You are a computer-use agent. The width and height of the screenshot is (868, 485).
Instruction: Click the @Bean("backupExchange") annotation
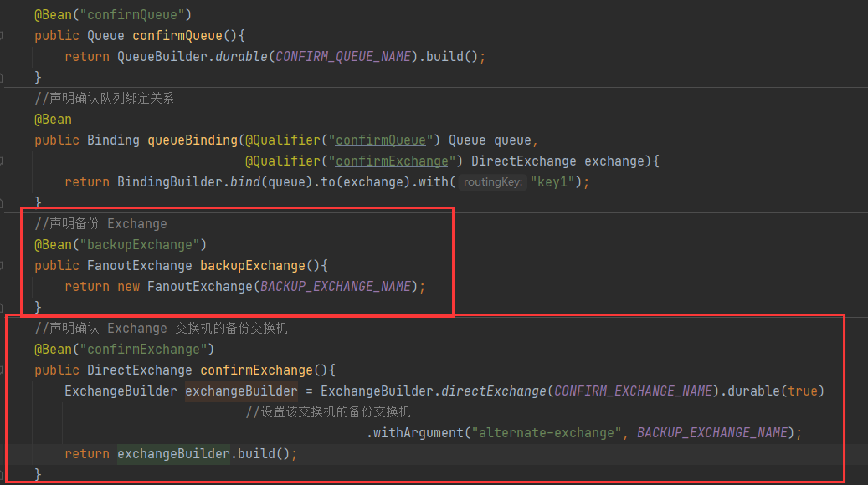[x=121, y=245]
